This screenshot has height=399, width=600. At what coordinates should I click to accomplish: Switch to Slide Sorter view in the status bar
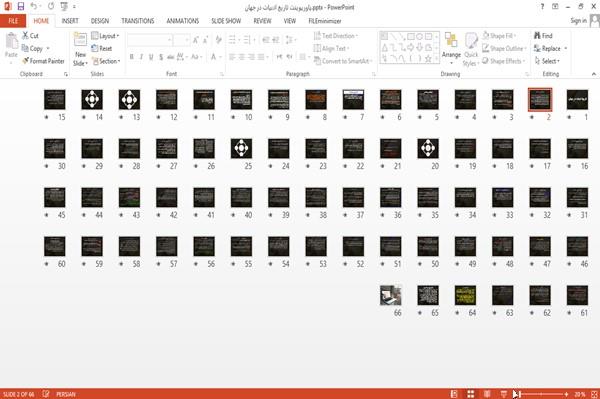[x=471, y=394]
